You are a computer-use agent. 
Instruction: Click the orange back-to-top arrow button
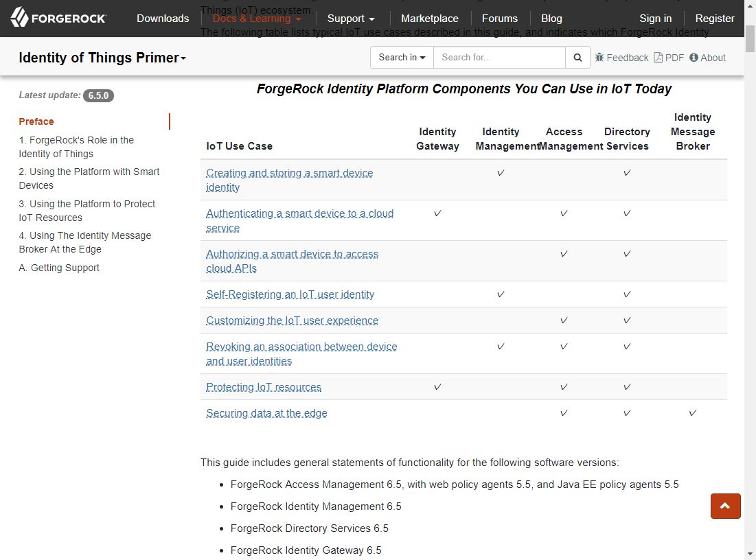click(x=725, y=506)
